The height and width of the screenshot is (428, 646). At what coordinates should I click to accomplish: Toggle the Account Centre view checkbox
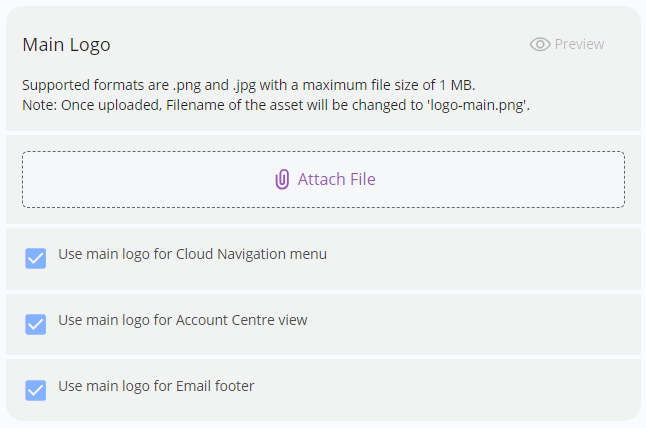point(35,325)
